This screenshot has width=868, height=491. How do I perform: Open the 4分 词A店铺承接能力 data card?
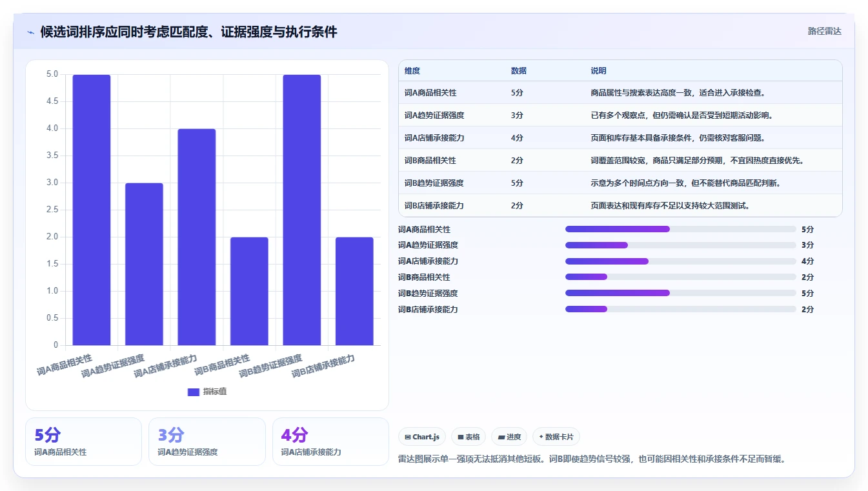(330, 441)
